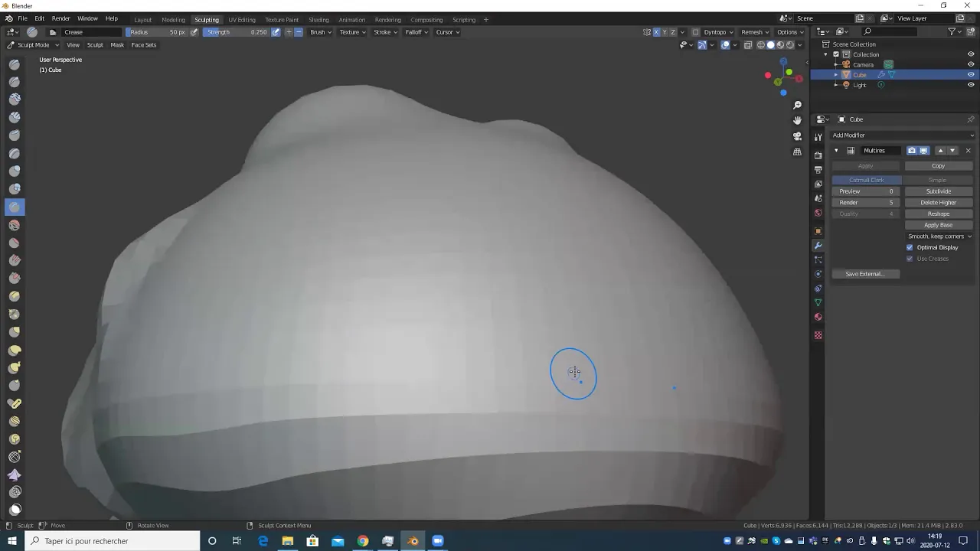The width and height of the screenshot is (980, 551).
Task: Switch to the Modeling workspace tab
Action: (173, 20)
